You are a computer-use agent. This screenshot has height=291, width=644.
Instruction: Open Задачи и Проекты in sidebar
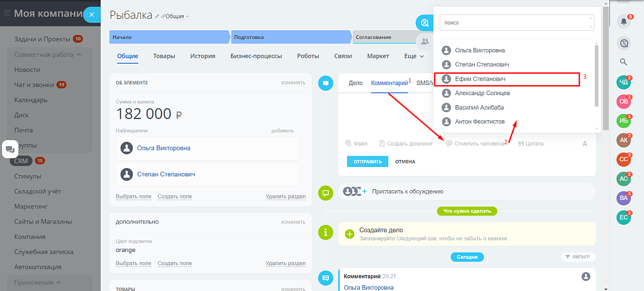point(43,39)
